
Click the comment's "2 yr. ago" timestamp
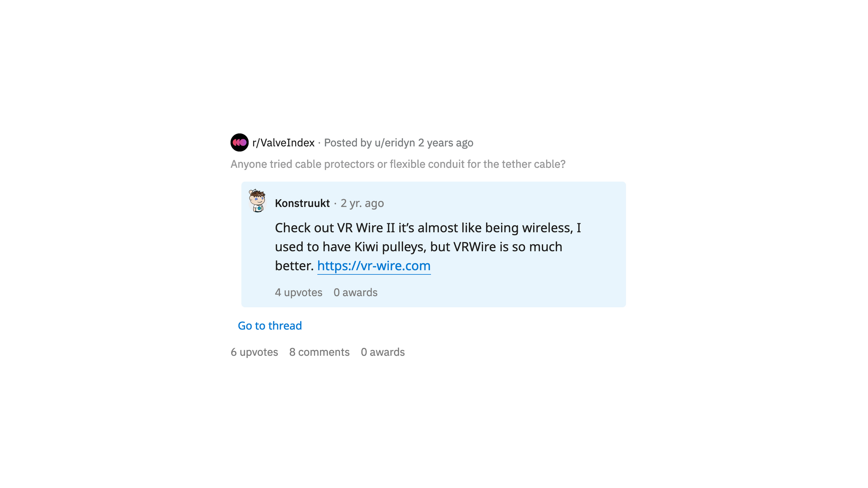362,203
